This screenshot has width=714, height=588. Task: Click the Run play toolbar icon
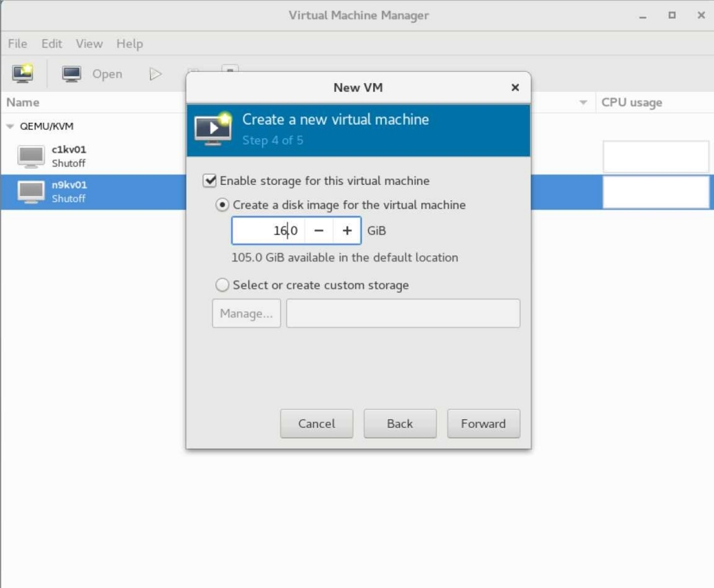tap(155, 74)
